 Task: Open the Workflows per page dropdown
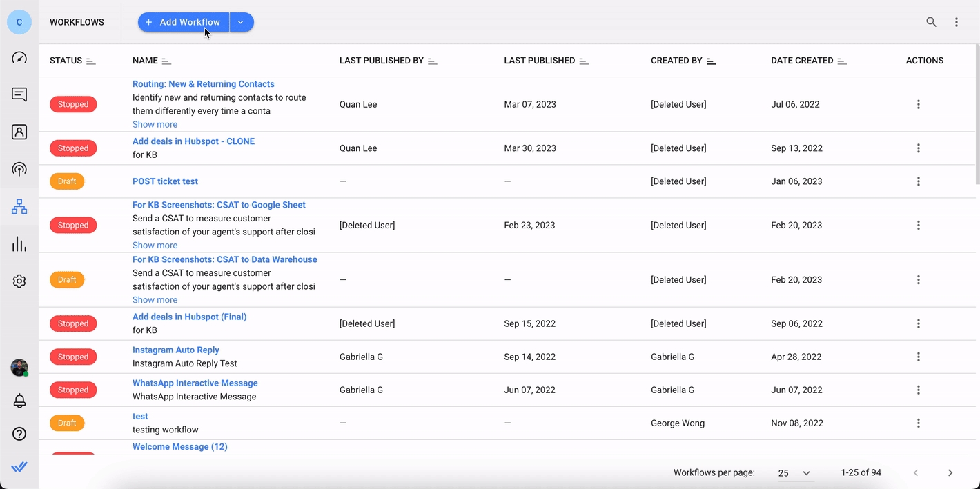[794, 473]
